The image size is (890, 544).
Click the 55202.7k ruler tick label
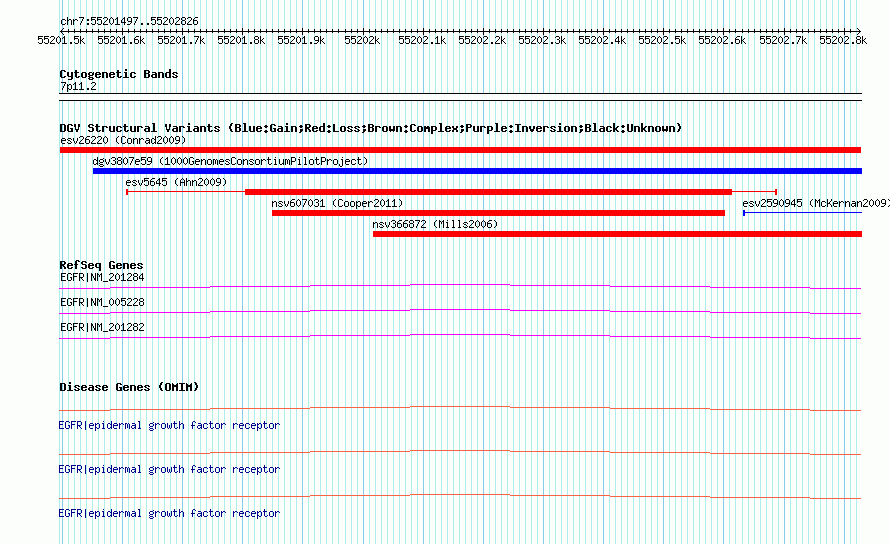tap(783, 40)
